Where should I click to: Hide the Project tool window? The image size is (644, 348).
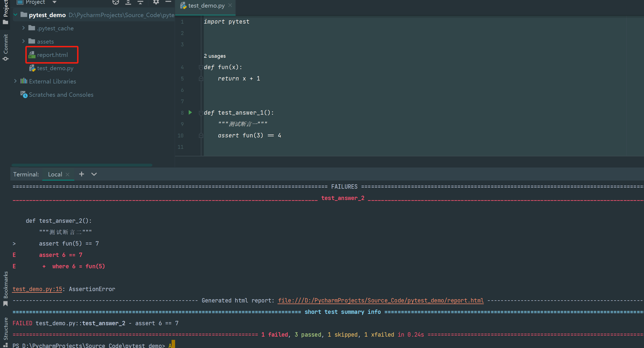(x=168, y=2)
